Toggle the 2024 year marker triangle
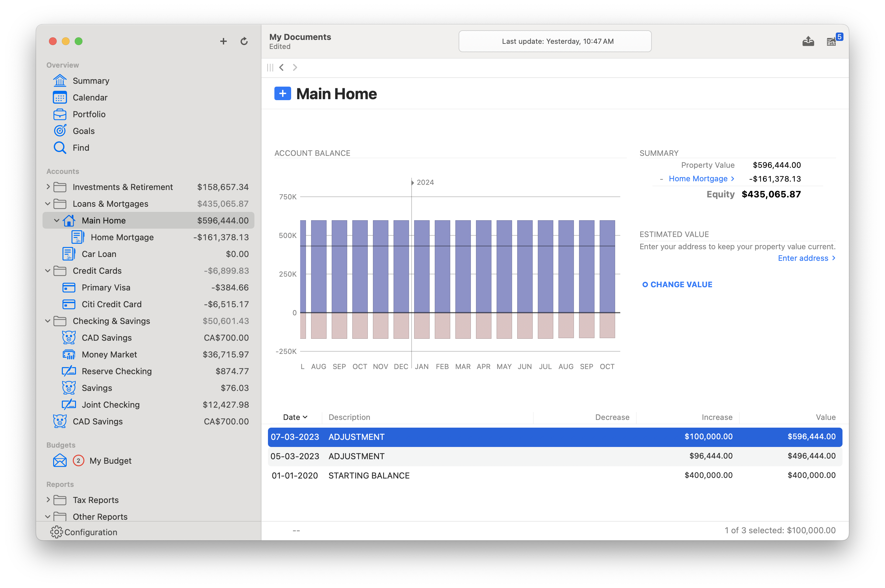 coord(413,182)
